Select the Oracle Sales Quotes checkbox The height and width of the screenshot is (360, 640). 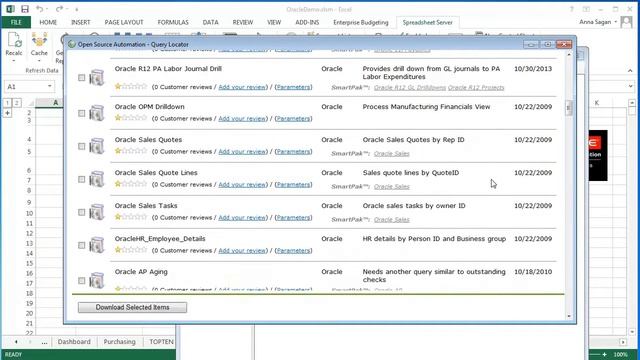[82, 146]
